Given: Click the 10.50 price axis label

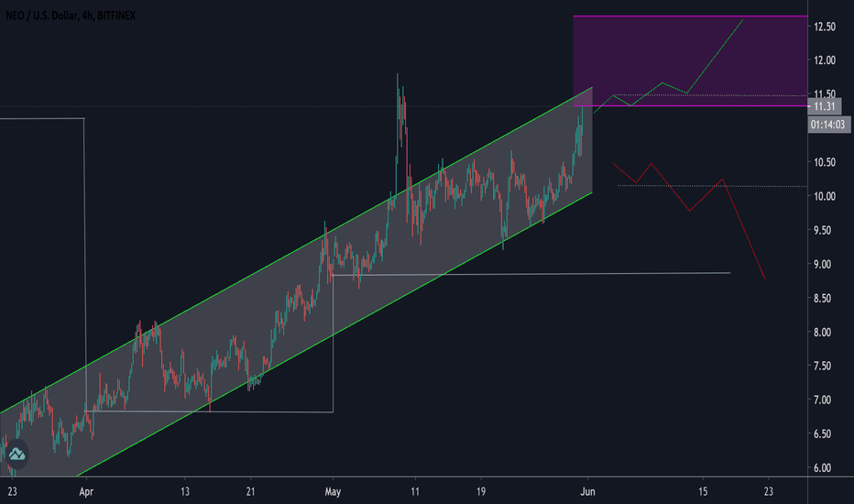Looking at the screenshot, I should click(x=825, y=162).
